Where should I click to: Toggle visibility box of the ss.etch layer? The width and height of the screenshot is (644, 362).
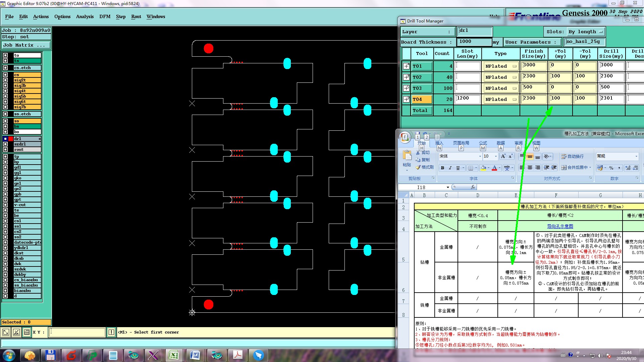[x=5, y=114]
